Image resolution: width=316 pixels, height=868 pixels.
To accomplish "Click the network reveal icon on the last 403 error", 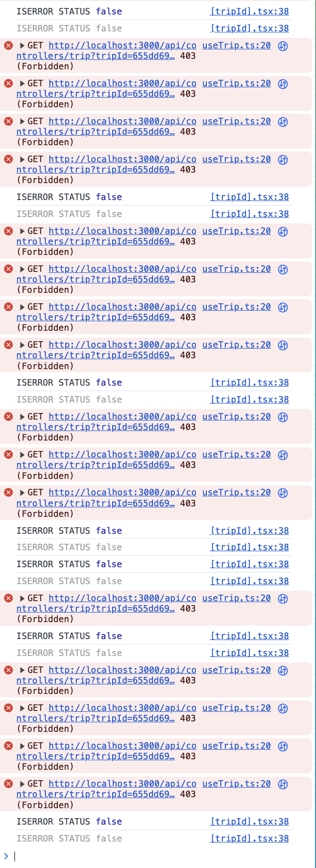I will coord(283,784).
